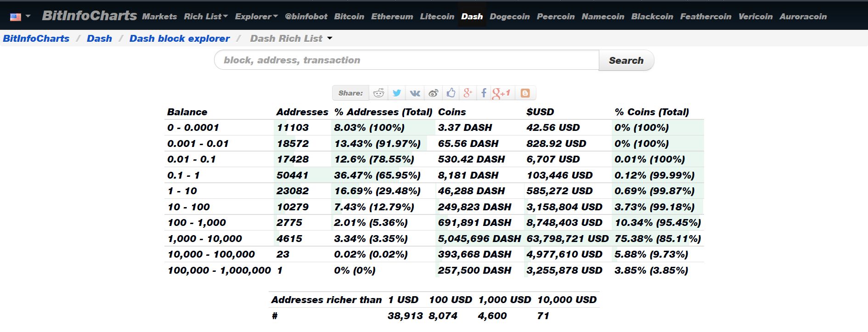The image size is (868, 332).
Task: Click the 36.47% (65.95%) cell
Action: [377, 175]
